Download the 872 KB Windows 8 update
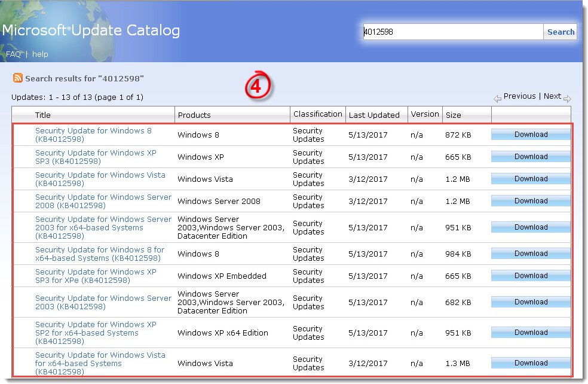Screen dimensions: 588x384 point(531,135)
